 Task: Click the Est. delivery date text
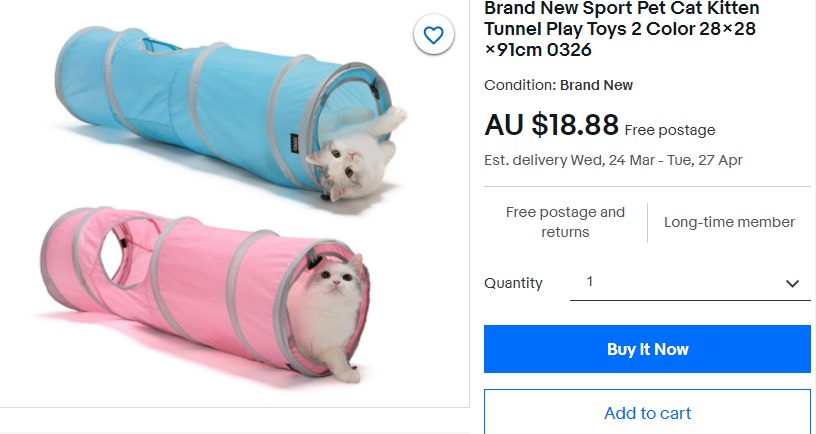pos(613,160)
